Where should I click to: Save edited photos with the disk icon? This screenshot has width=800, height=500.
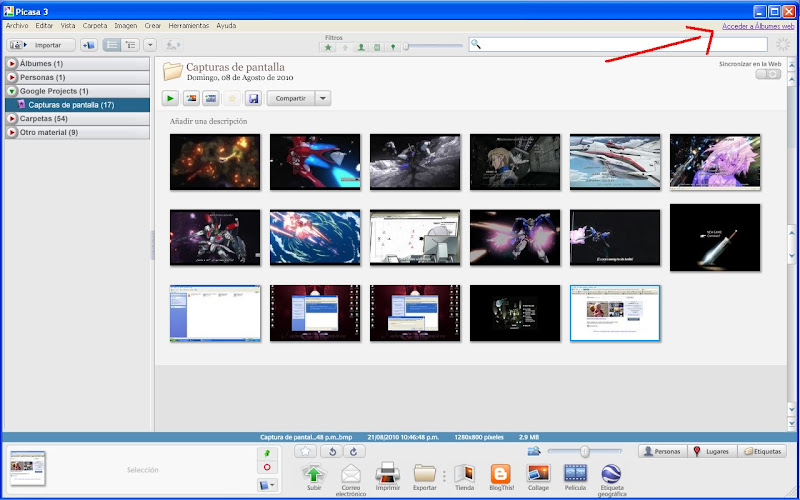point(253,98)
